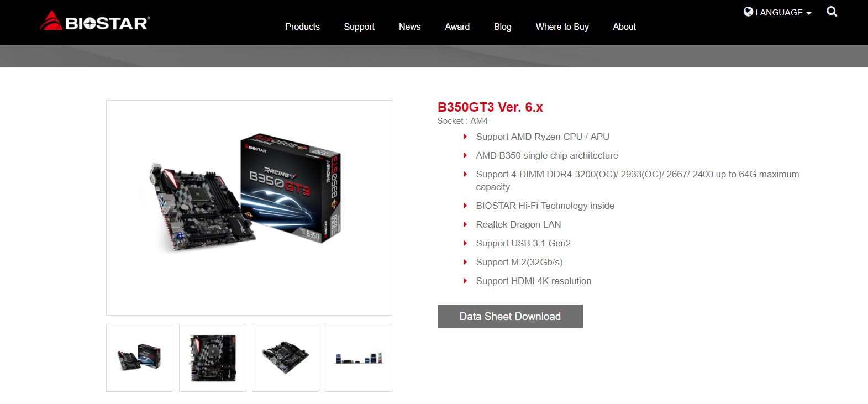Screen dimensions: 868x404
Task: Open the Award section
Action: [457, 27]
